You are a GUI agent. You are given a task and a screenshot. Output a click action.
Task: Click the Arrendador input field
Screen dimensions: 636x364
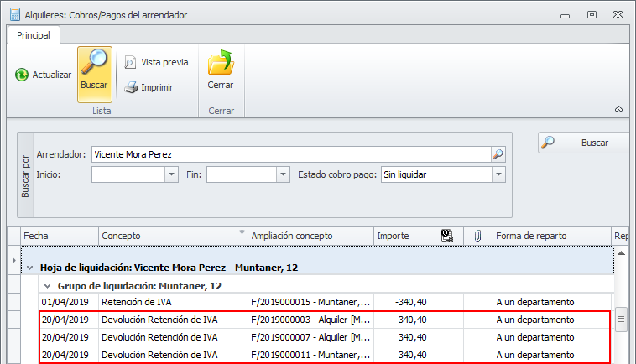[291, 154]
